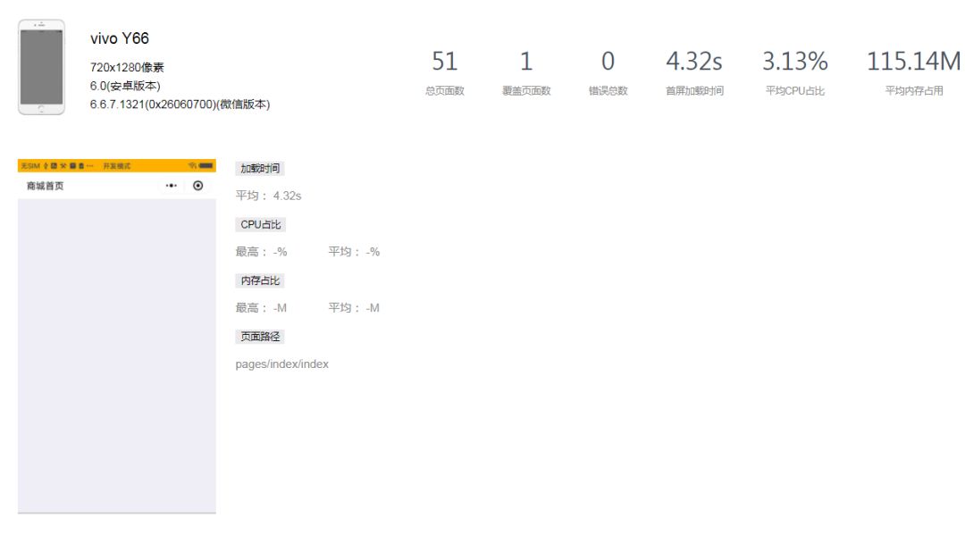Click the 平均: 4.32s load time text
This screenshot has width=965, height=560.
click(x=268, y=196)
